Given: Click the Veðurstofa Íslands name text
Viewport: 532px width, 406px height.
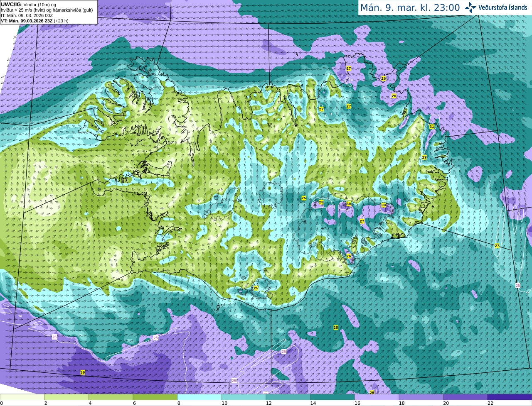Looking at the screenshot, I should point(502,7).
